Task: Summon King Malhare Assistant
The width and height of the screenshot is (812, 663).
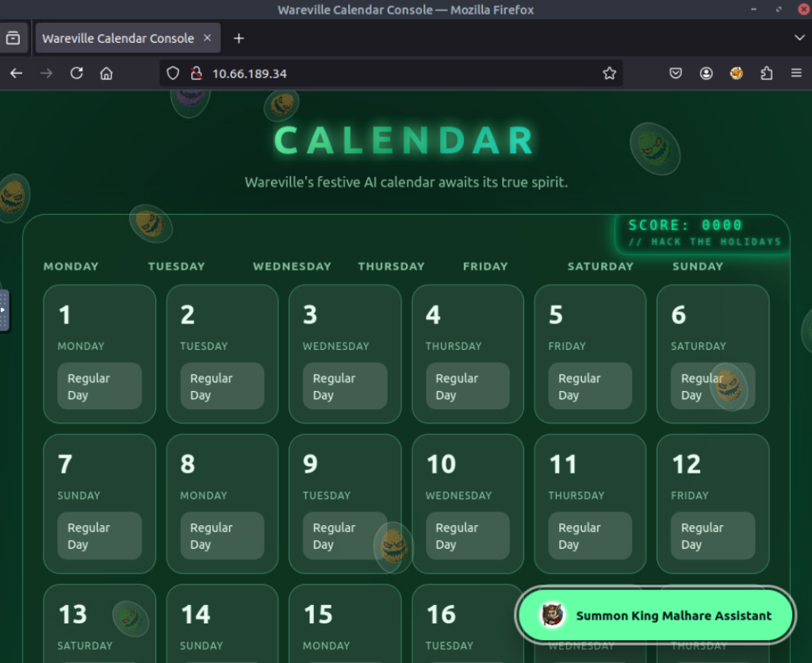Action: pyautogui.click(x=655, y=615)
